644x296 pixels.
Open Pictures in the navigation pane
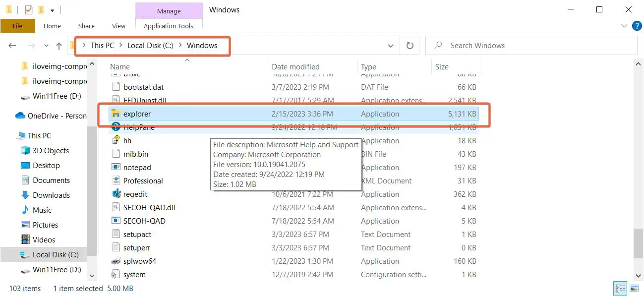coord(39,225)
